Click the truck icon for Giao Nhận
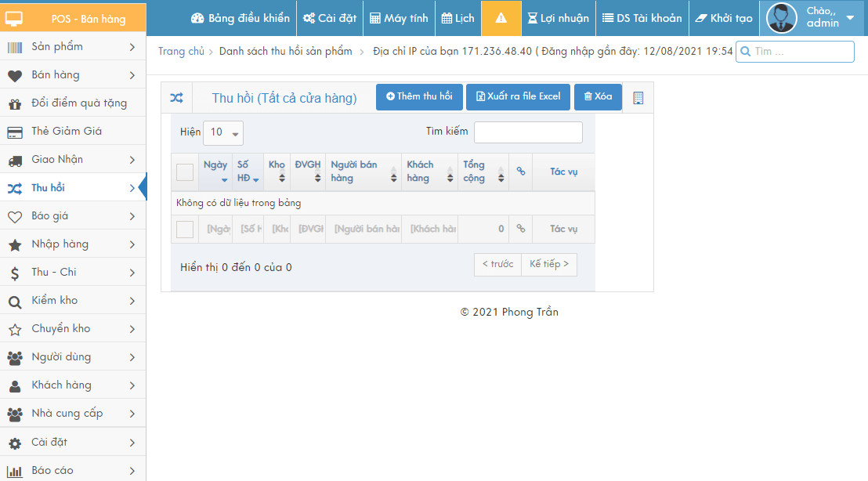Screen dimensions: 868x481 coord(15,160)
